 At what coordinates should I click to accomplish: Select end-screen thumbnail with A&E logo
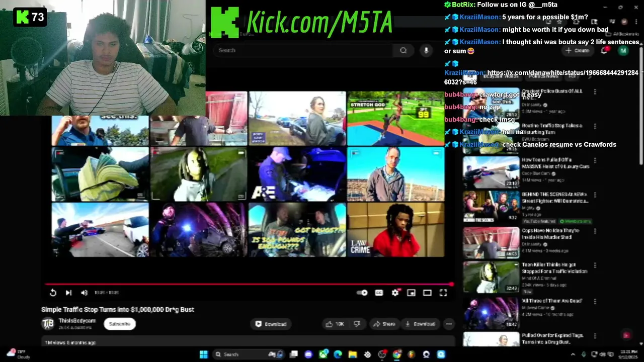point(297,174)
